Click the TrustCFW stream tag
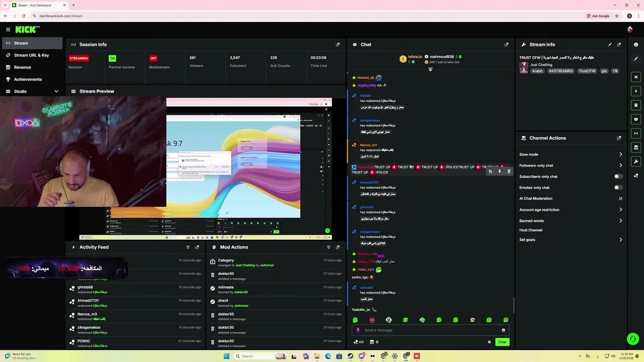This screenshot has height=362, width=644. coord(587,71)
